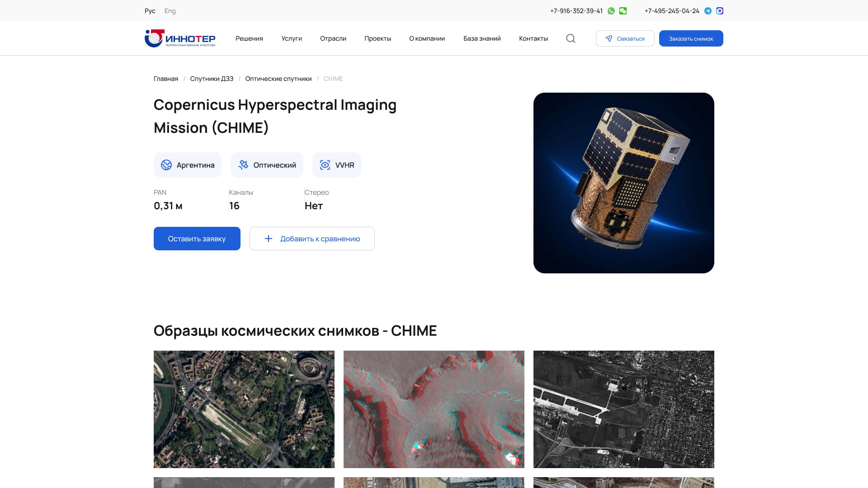Click the globe icon in Аргентина tag

166,165
